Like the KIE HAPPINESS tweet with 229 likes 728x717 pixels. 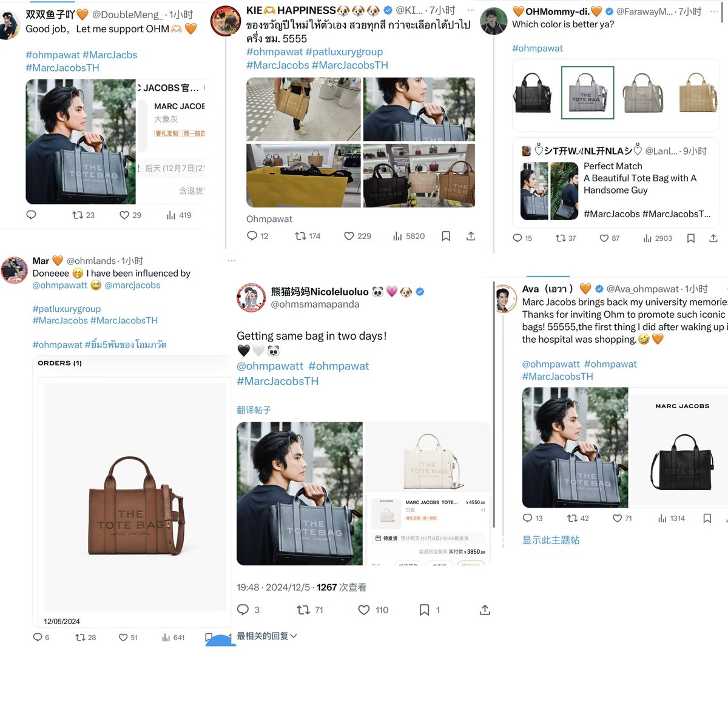tap(357, 236)
